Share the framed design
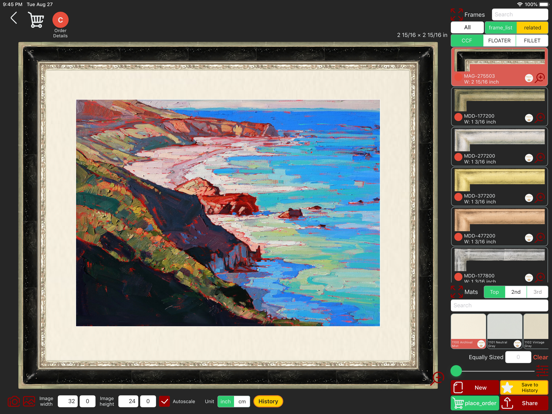The width and height of the screenshot is (552, 414). 524,403
